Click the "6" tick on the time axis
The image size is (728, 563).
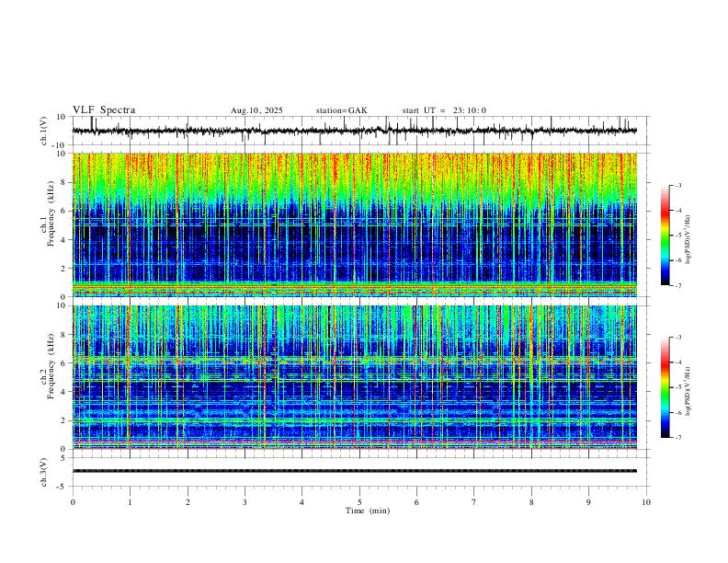click(416, 502)
